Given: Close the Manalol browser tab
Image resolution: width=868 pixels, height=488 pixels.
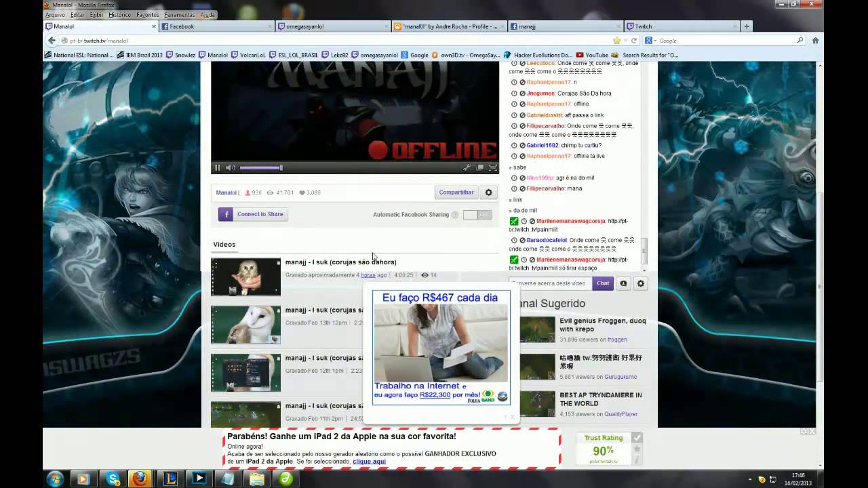Looking at the screenshot, I should [154, 26].
